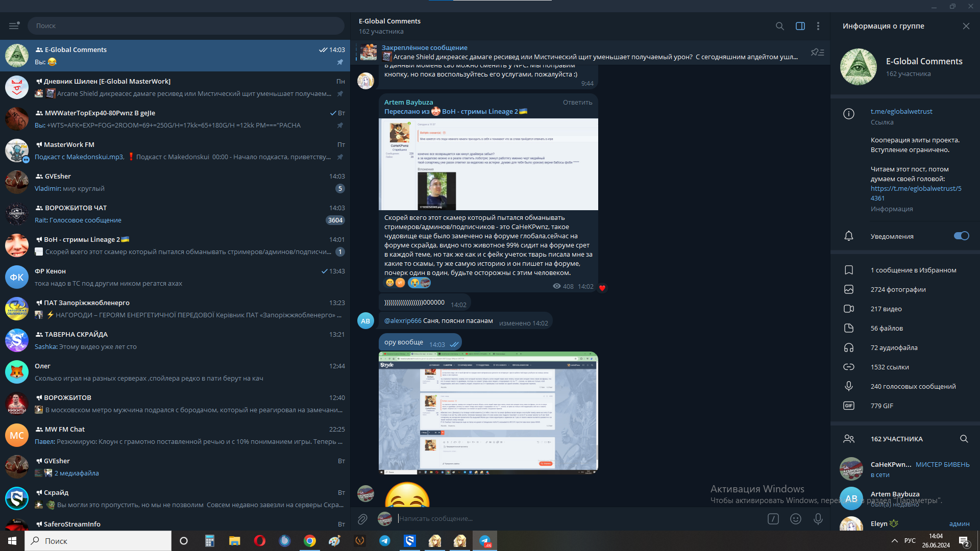Toggle the right info sidebar panel

(800, 26)
